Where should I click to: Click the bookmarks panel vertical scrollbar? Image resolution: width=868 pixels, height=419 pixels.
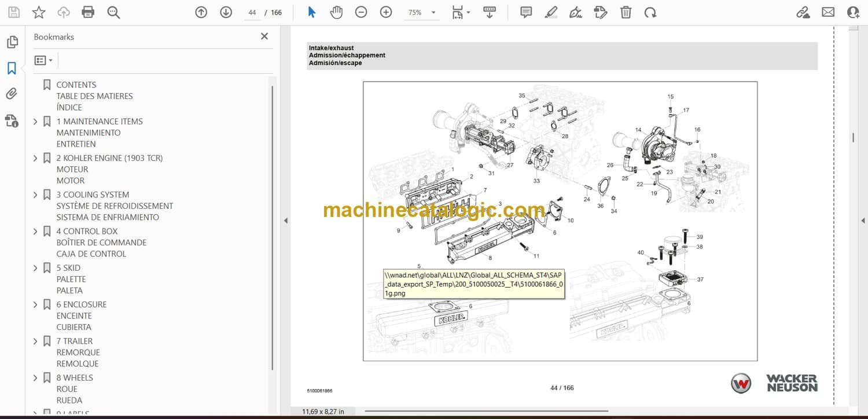click(273, 226)
